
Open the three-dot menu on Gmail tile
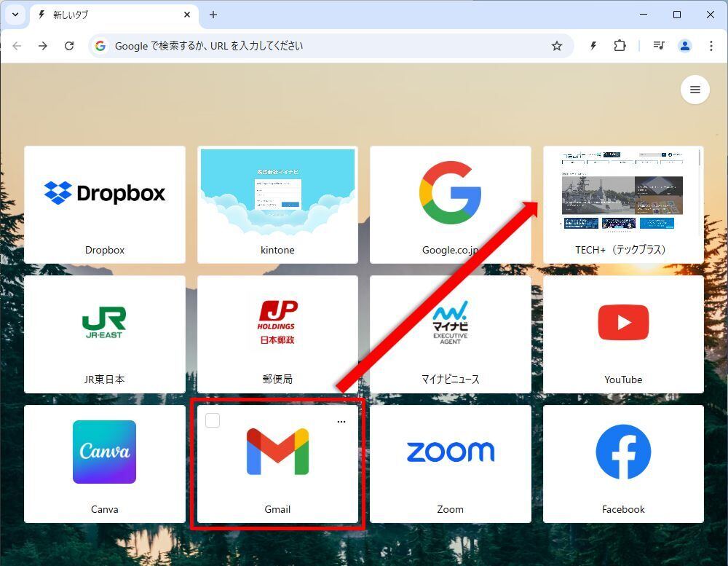click(341, 422)
